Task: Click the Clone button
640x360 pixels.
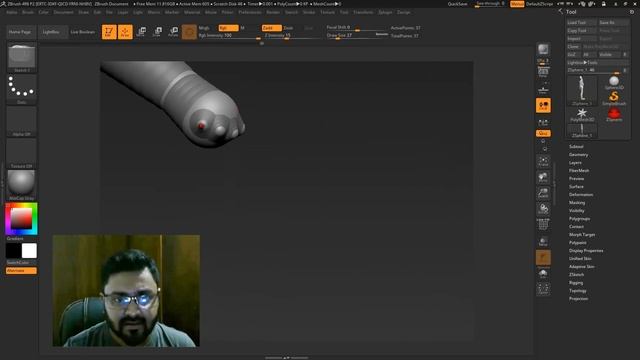Action: tap(573, 47)
